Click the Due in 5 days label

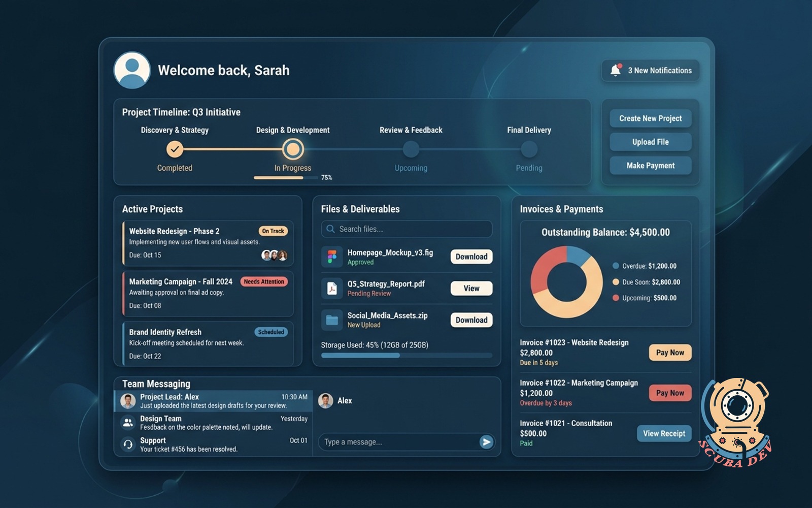click(x=538, y=363)
